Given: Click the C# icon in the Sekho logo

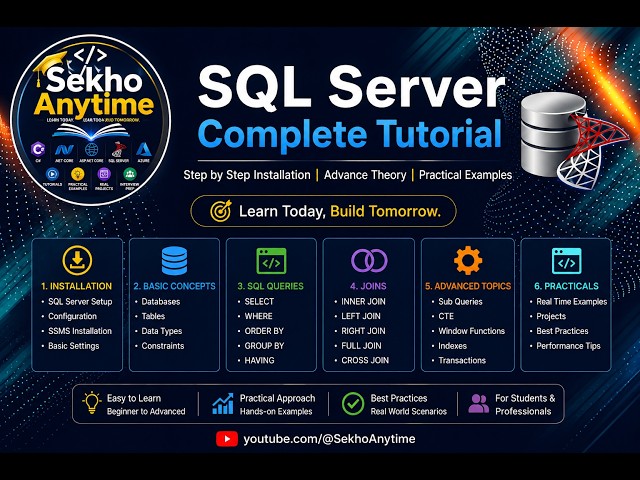Looking at the screenshot, I should point(38,149).
